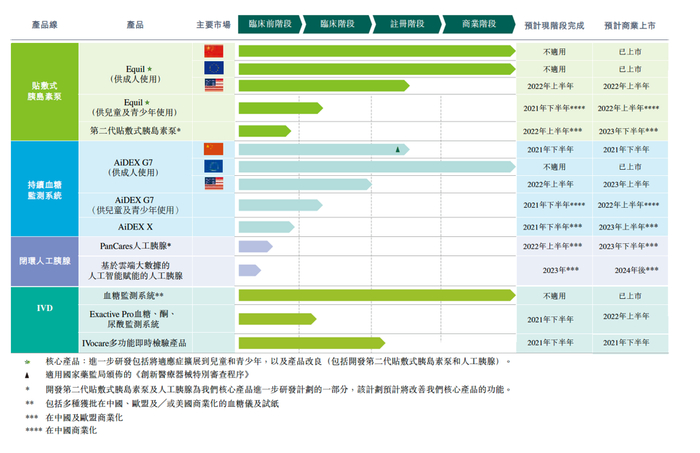700x453 pixels.
Task: Click the IVD product line cell
Action: 45,320
